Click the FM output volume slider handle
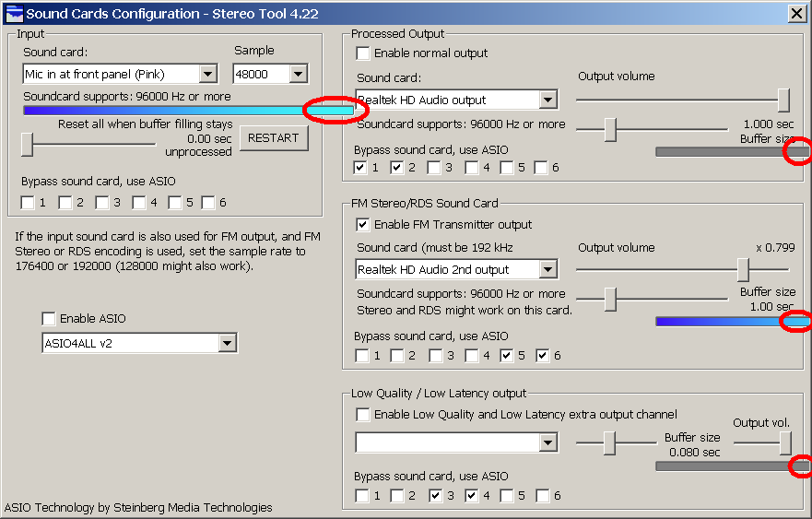Viewport: 812px width, 519px height. pyautogui.click(x=742, y=269)
